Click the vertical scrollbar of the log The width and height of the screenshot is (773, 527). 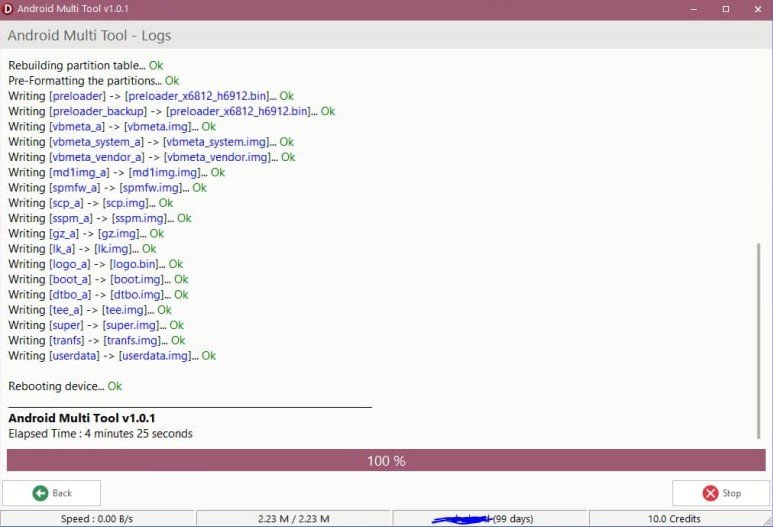(x=758, y=340)
